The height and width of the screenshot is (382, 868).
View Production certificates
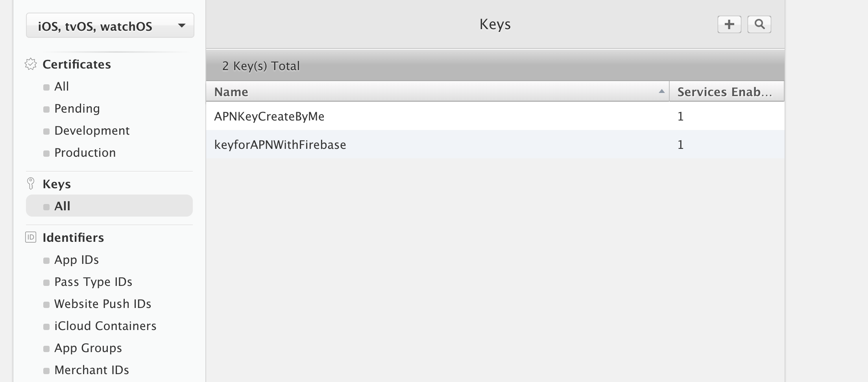85,152
